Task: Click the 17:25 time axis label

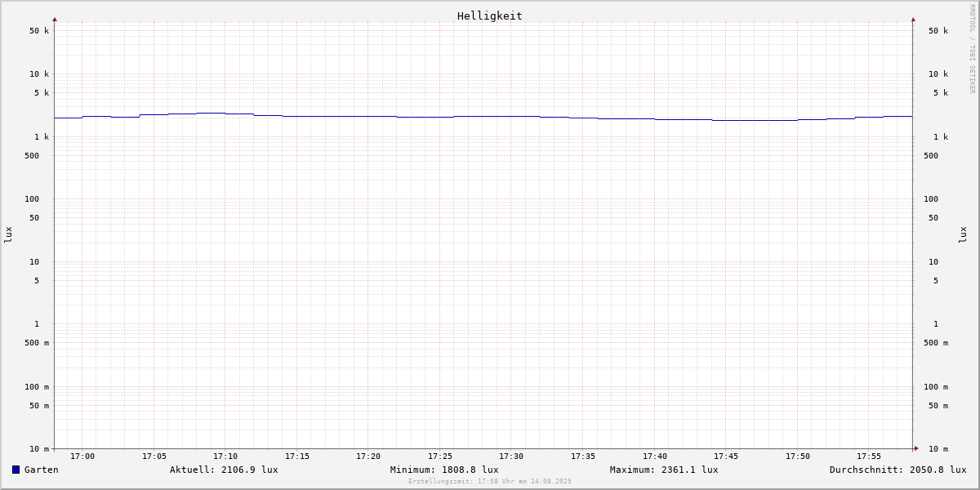Action: point(440,457)
